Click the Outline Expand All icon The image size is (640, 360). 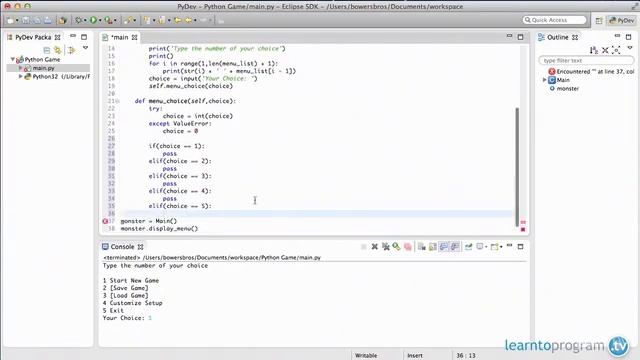click(x=616, y=50)
